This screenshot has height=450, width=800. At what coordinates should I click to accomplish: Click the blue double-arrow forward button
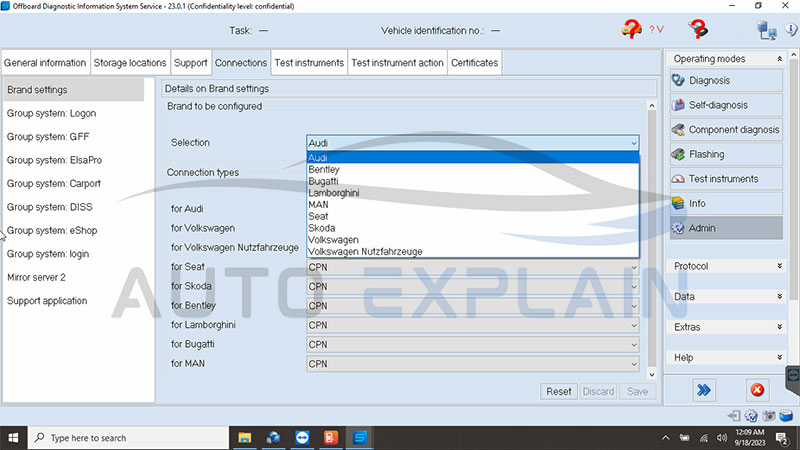pyautogui.click(x=704, y=390)
